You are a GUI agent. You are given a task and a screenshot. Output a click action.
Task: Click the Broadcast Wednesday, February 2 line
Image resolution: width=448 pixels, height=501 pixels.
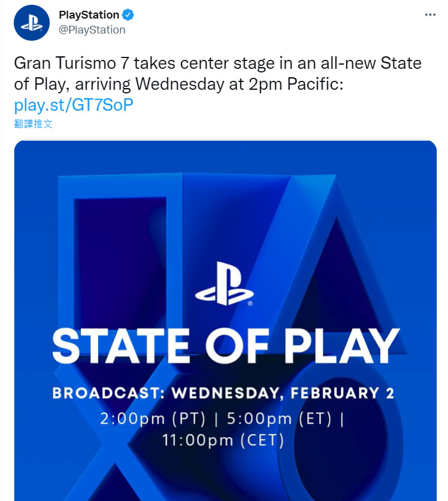tap(224, 393)
